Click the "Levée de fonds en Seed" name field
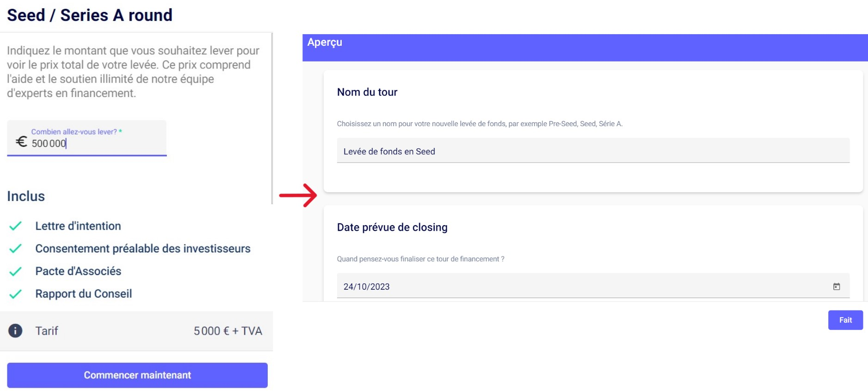The image size is (868, 391). point(593,152)
